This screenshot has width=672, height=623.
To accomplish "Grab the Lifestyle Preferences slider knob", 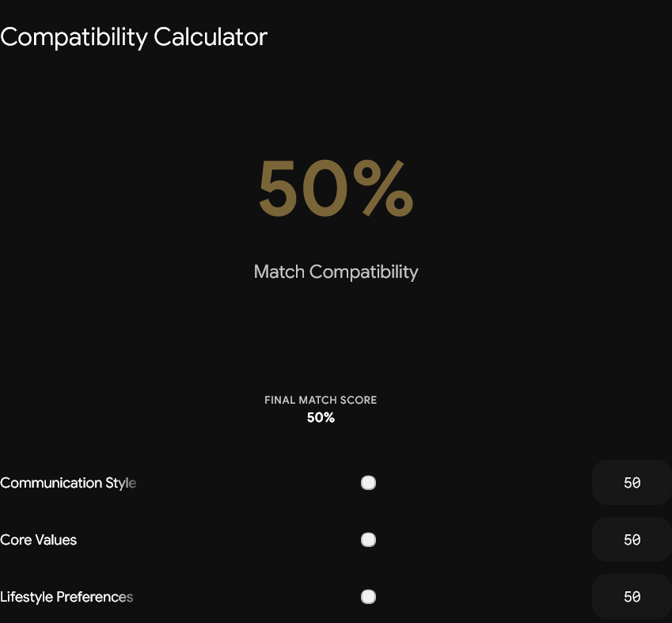I will click(368, 597).
